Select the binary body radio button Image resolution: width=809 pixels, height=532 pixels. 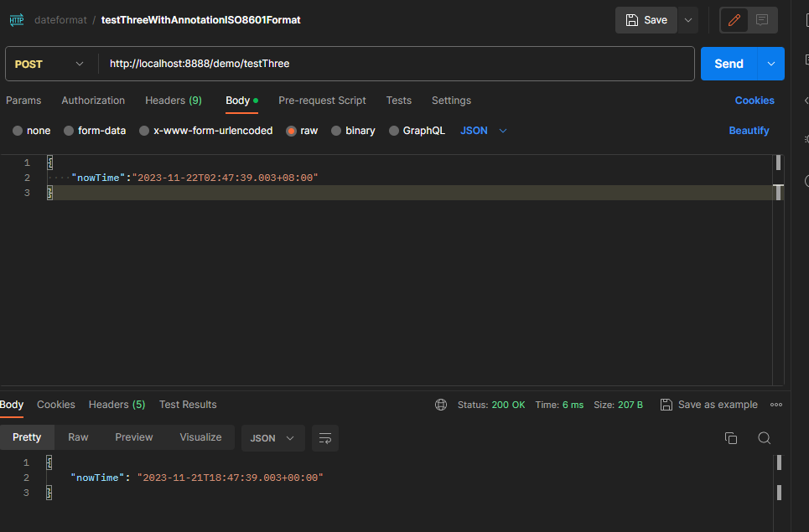tap(336, 131)
